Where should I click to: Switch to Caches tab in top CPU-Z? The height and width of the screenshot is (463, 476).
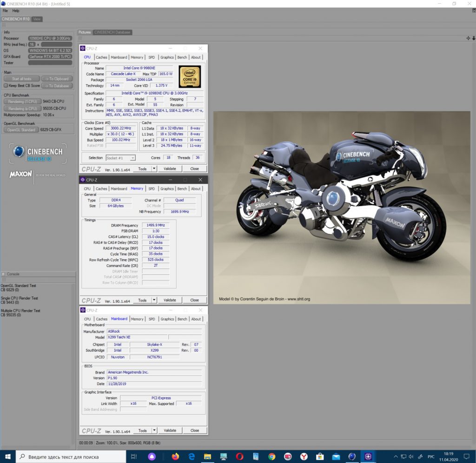pos(101,57)
